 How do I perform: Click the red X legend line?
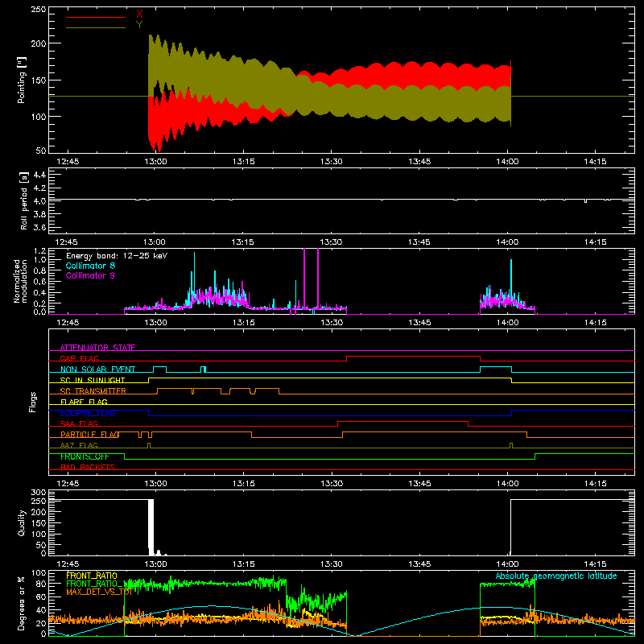coord(96,17)
